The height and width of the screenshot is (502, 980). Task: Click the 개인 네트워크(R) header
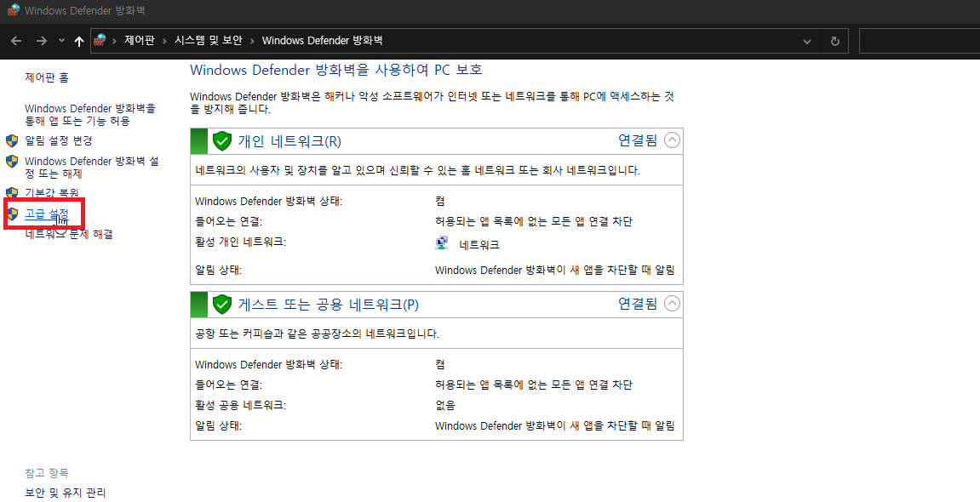click(x=289, y=141)
